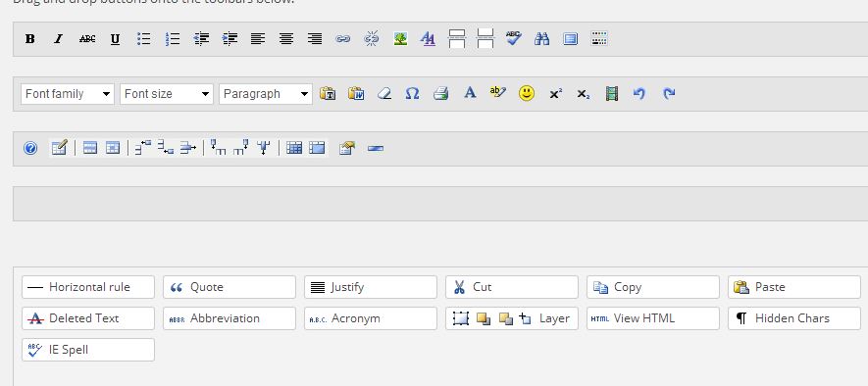This screenshot has width=868, height=386.
Task: Click the Insert column after icon
Action: [241, 148]
